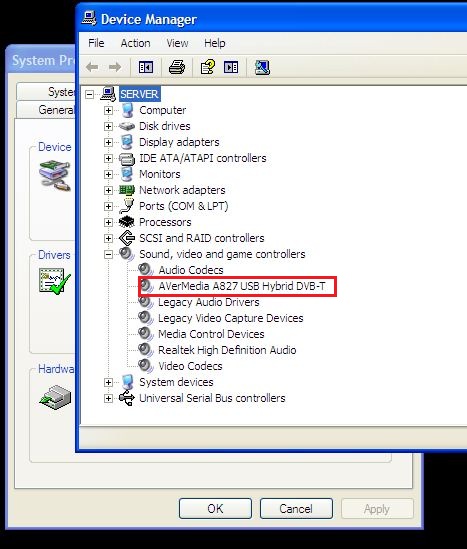Expand the System devices node
Viewport: 467px width, 549px height.
(108, 382)
